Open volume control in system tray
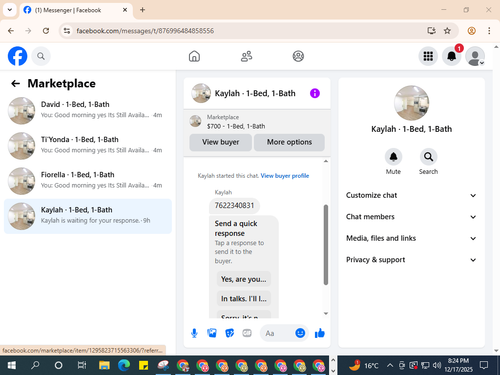 click(x=437, y=365)
